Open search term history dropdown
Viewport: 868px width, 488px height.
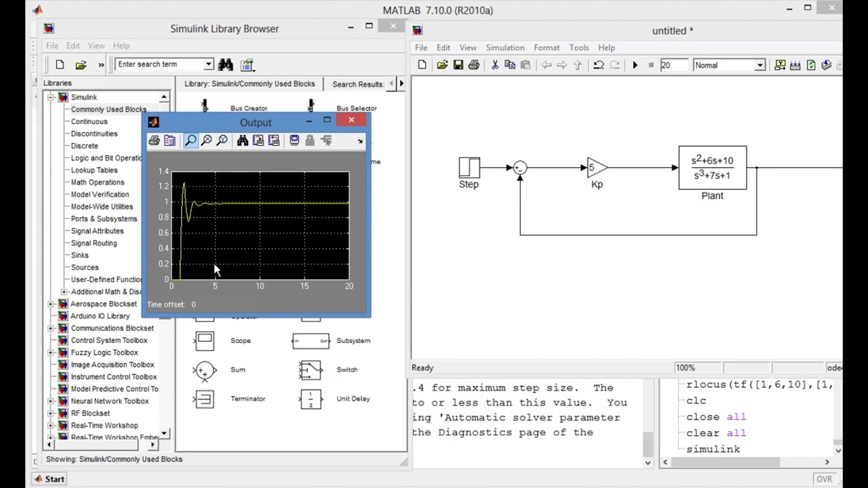(x=209, y=64)
